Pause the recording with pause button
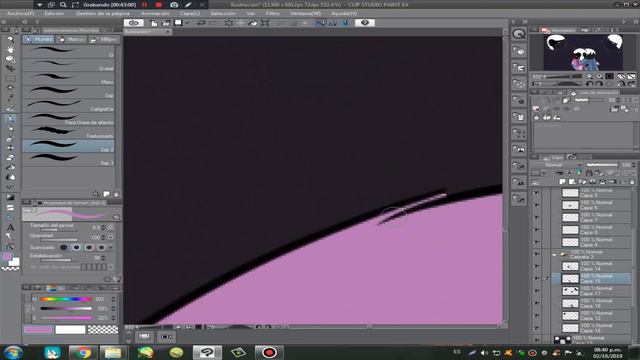 pyautogui.click(x=144, y=5)
